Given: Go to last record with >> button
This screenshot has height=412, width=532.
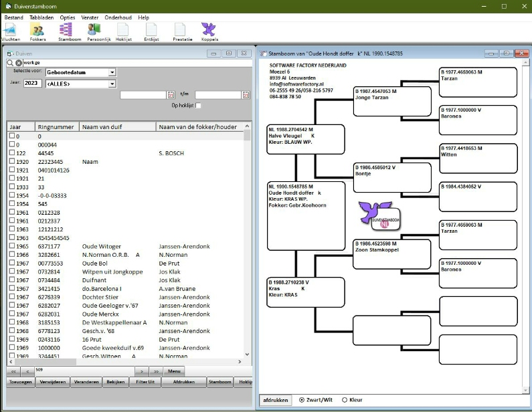Looking at the screenshot, I should pyautogui.click(x=156, y=371).
